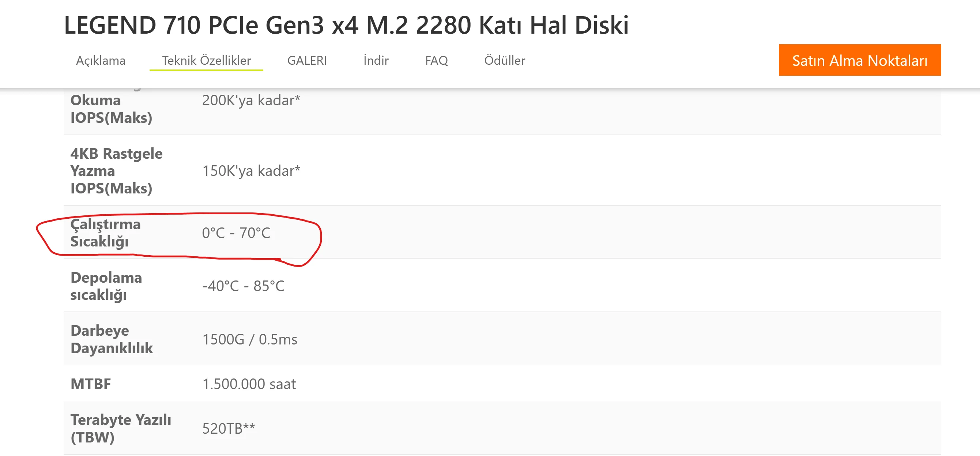Click the 1.500.000 saat value
This screenshot has height=456, width=980.
click(249, 384)
